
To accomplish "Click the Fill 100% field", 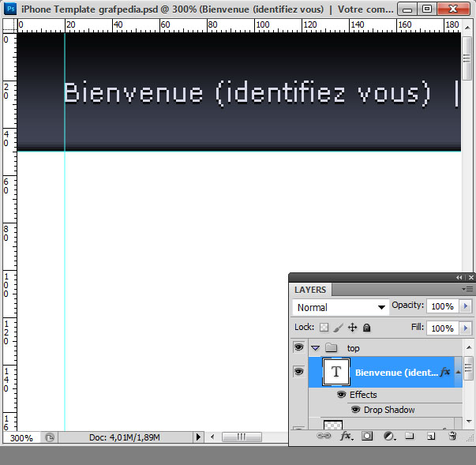I will pyautogui.click(x=443, y=328).
